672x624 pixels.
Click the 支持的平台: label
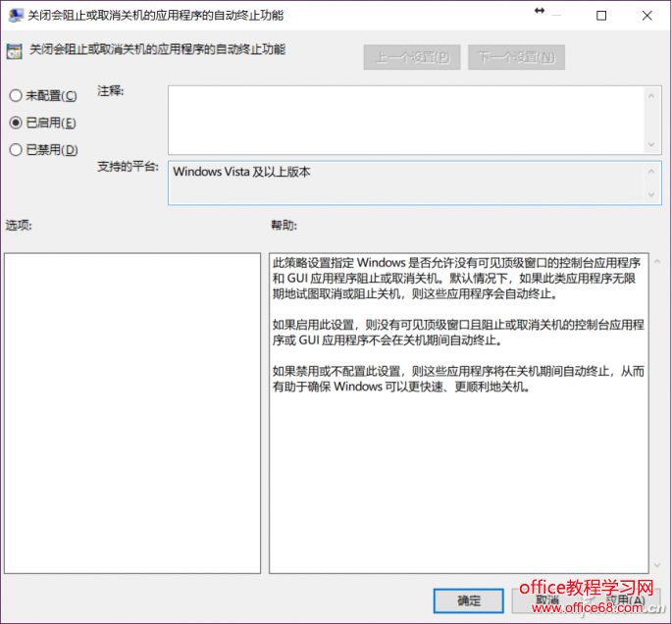tap(128, 166)
